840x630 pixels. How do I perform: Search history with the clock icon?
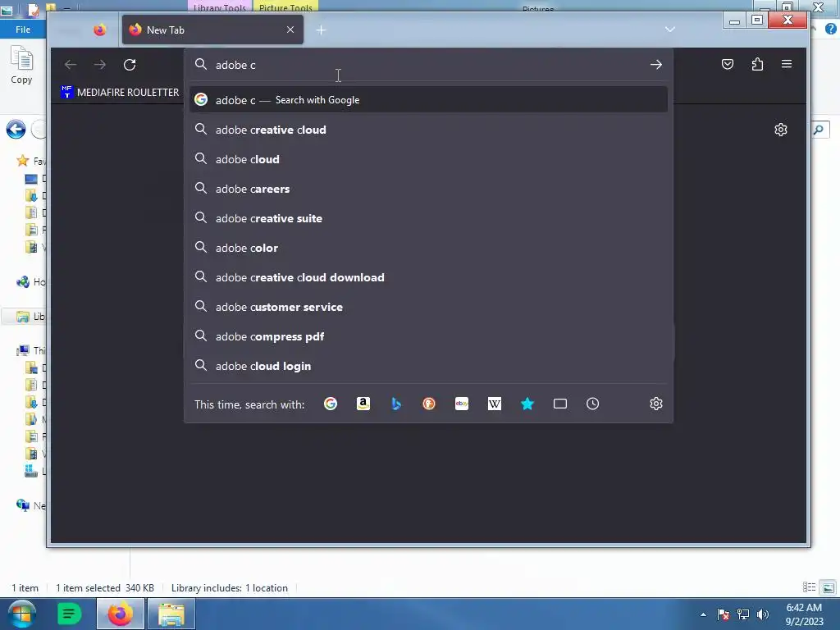pos(592,404)
